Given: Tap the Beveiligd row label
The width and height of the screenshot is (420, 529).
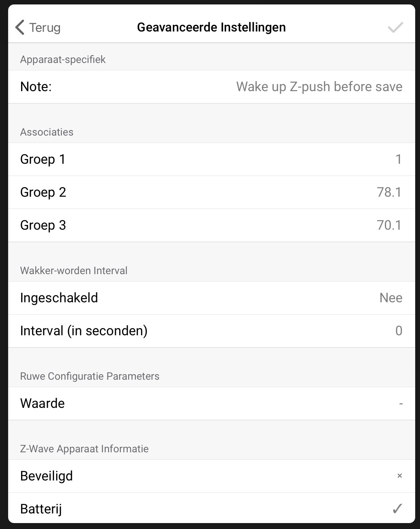Looking at the screenshot, I should (47, 476).
